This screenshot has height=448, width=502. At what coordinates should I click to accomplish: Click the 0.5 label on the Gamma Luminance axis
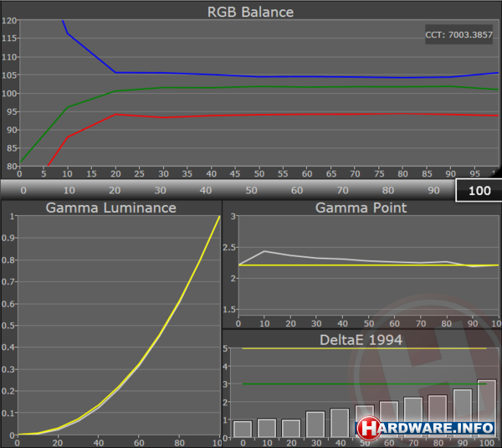click(8, 326)
